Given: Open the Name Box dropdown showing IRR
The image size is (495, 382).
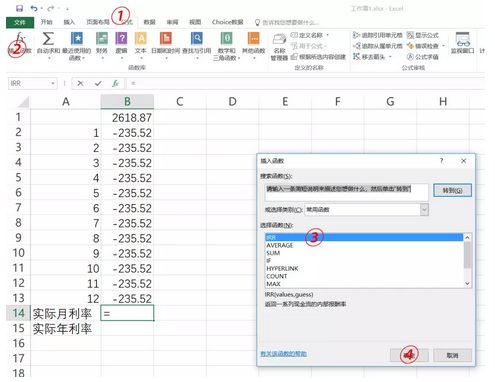Looking at the screenshot, I should point(53,83).
